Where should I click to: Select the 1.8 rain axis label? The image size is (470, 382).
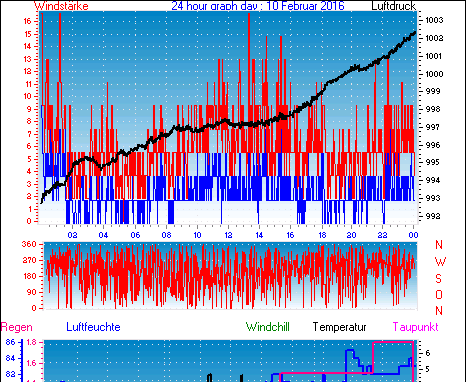[x=31, y=342]
